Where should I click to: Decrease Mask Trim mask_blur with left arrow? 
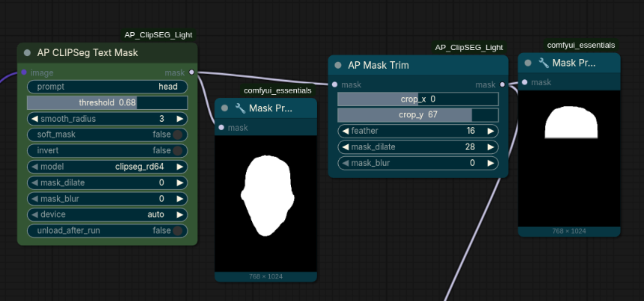click(346, 163)
